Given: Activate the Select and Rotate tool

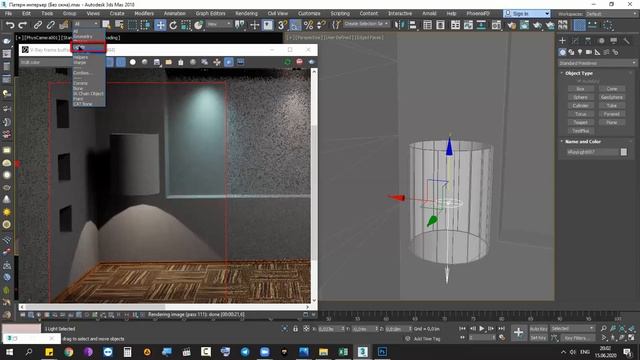Looking at the screenshot, I should [173, 25].
